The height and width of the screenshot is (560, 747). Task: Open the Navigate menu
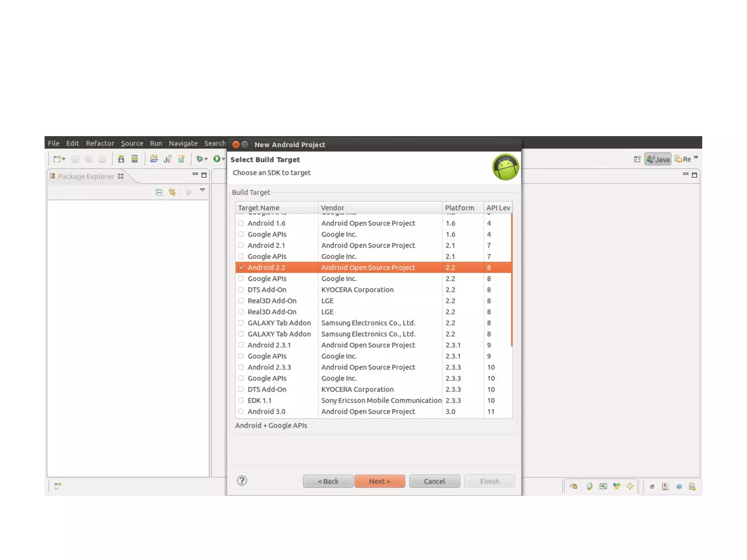pos(183,143)
